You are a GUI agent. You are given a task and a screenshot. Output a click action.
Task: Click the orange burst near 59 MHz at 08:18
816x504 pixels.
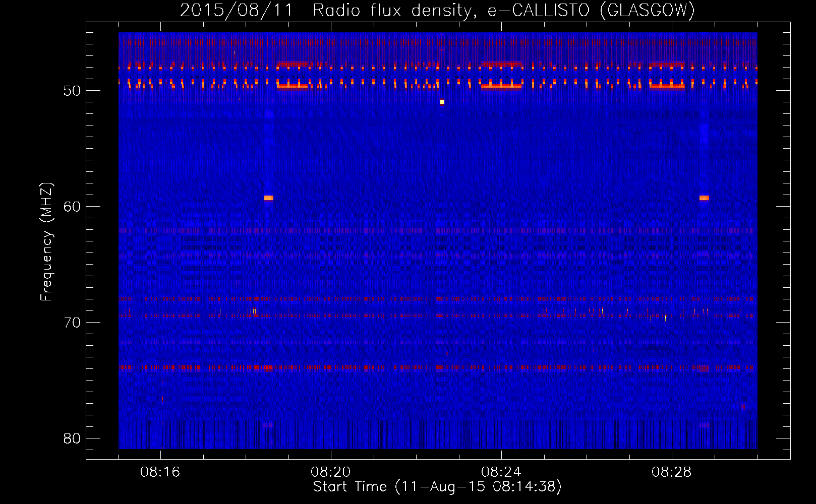pyautogui.click(x=268, y=198)
